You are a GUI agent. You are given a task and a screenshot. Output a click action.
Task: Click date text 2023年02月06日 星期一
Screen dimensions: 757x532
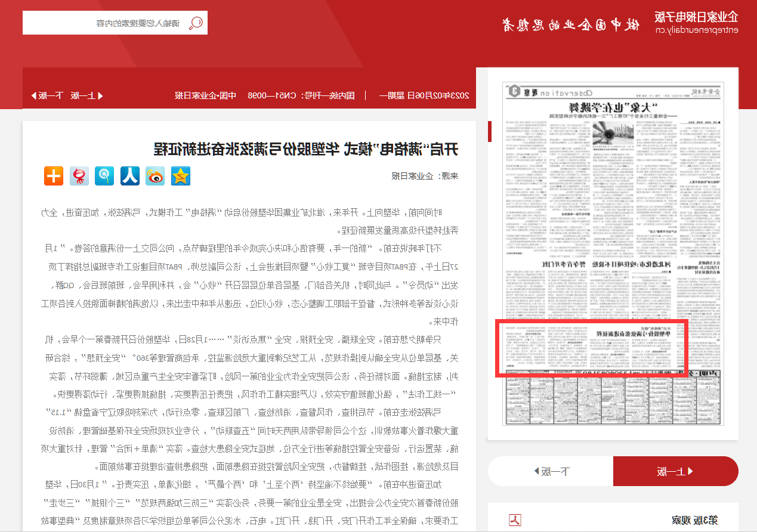[425, 95]
